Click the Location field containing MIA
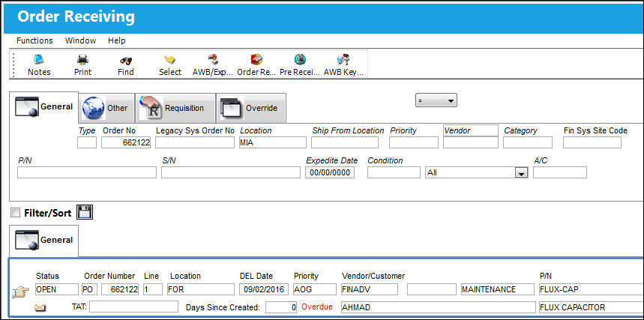Screen dimensions: 644x320 (x=273, y=142)
